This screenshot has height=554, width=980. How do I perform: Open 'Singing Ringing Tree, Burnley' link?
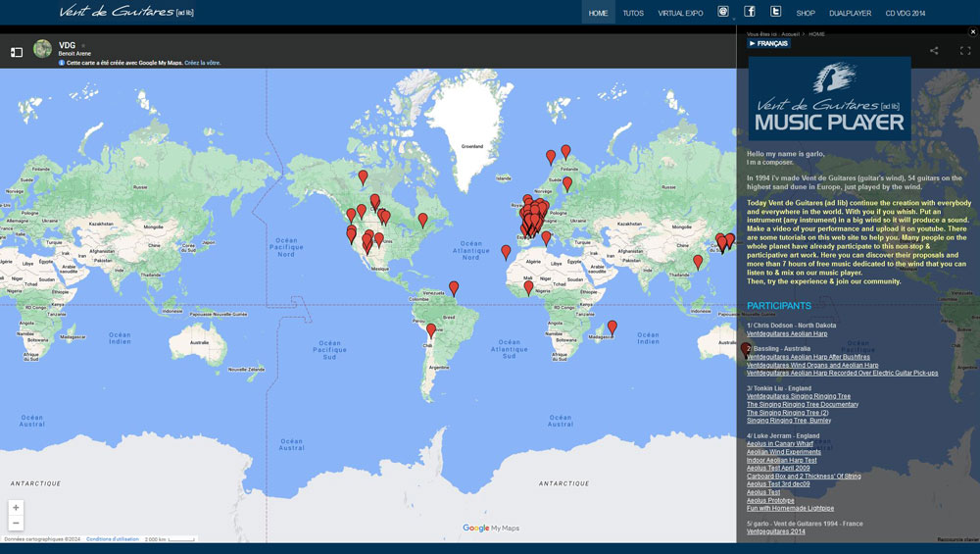(x=789, y=421)
